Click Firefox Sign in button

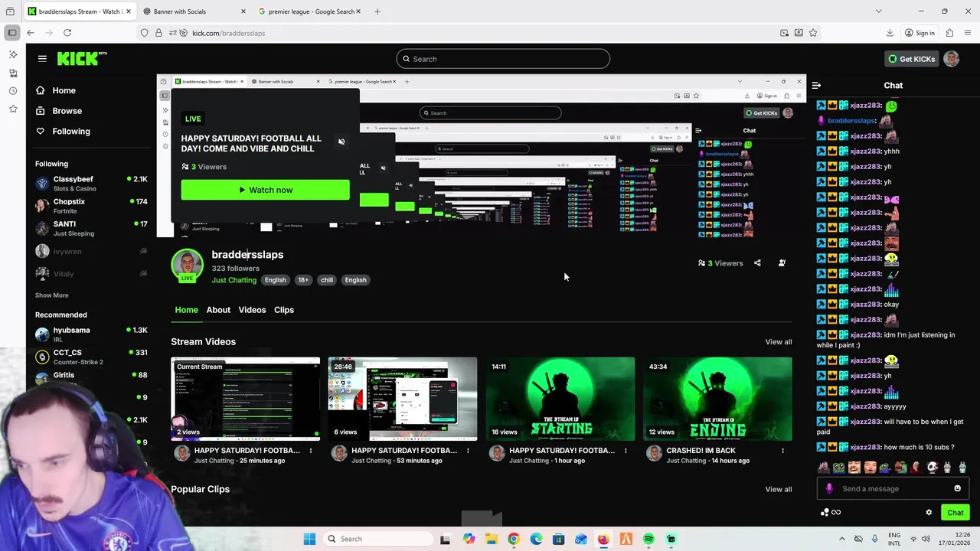tap(920, 33)
